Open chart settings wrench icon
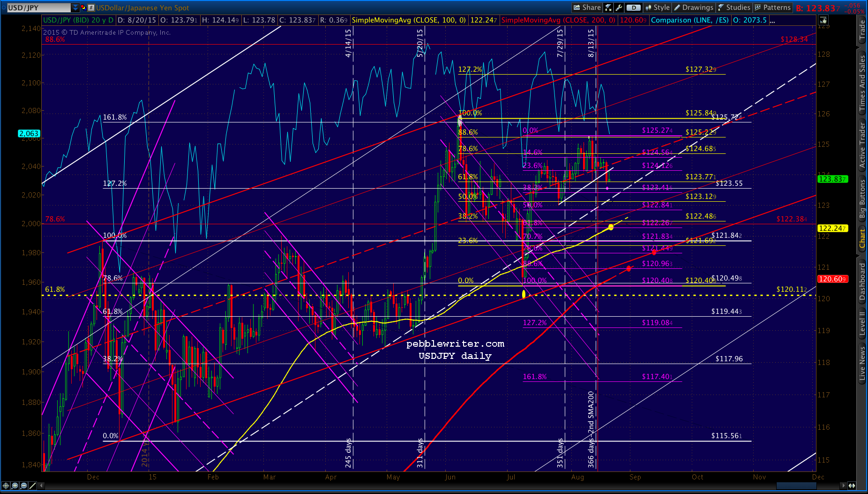This screenshot has height=494, width=868. click(619, 8)
